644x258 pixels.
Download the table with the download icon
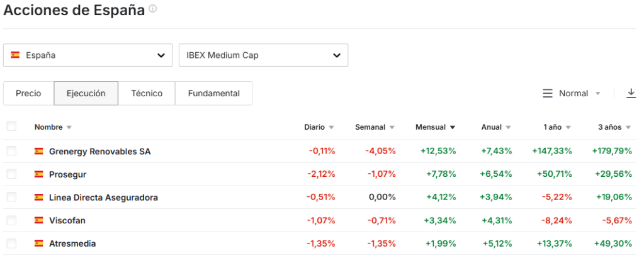pyautogui.click(x=631, y=93)
